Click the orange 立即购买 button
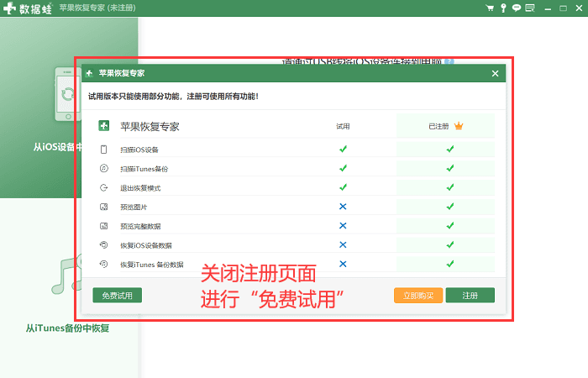The width and height of the screenshot is (588, 378). [418, 296]
